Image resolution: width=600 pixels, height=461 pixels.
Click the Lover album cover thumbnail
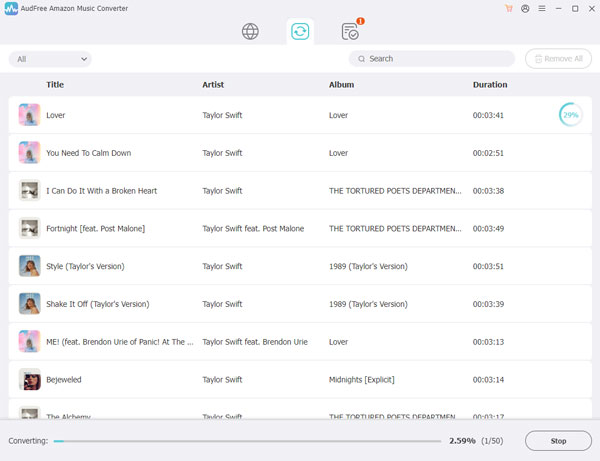point(29,115)
